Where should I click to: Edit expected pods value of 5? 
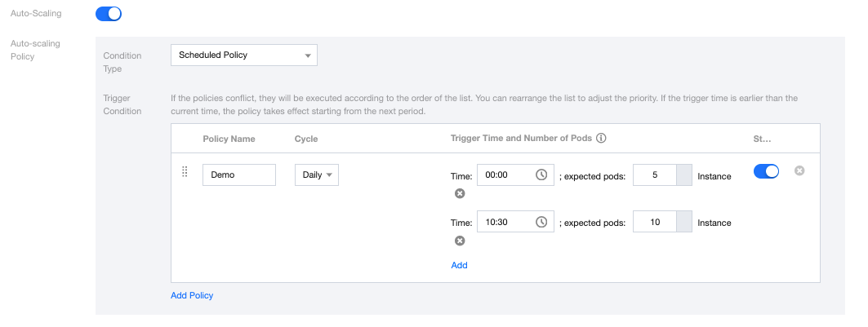655,175
